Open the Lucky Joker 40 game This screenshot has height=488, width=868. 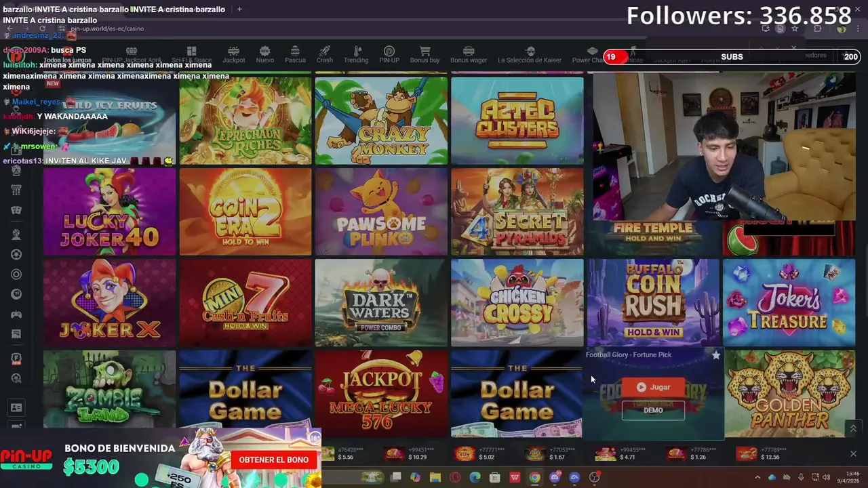(x=109, y=211)
